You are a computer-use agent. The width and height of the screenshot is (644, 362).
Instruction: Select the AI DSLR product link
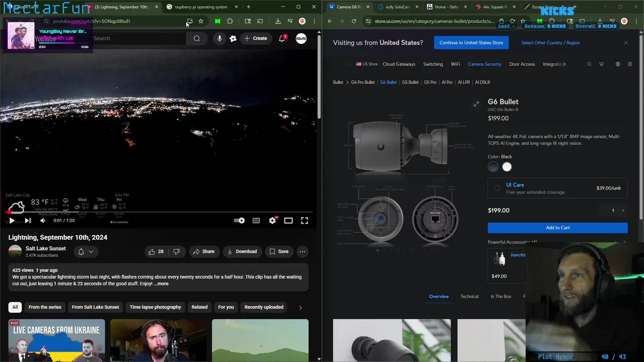click(482, 82)
